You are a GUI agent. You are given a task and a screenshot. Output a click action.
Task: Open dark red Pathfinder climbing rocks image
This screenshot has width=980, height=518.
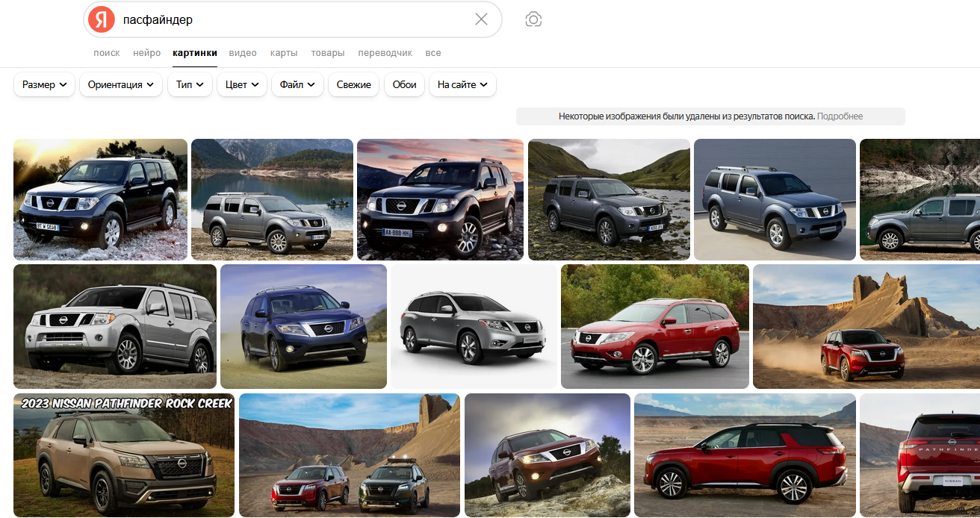tap(548, 455)
